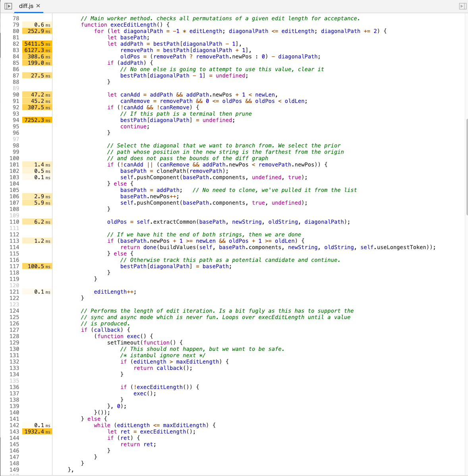Place cursor on the execEditLength function name
This screenshot has width=468, height=476.
click(x=133, y=25)
